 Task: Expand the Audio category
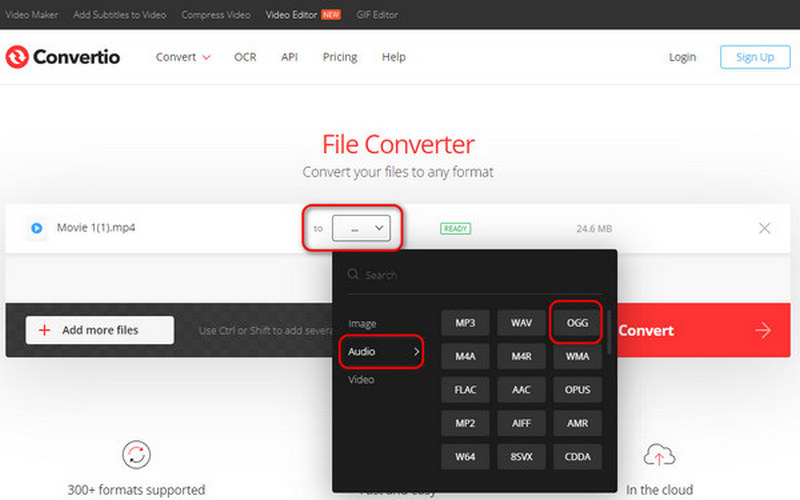pyautogui.click(x=383, y=352)
